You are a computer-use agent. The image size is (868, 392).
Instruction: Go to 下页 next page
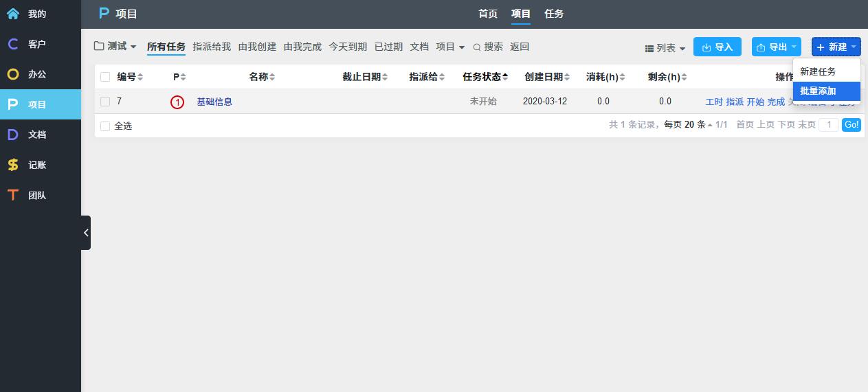(x=786, y=125)
